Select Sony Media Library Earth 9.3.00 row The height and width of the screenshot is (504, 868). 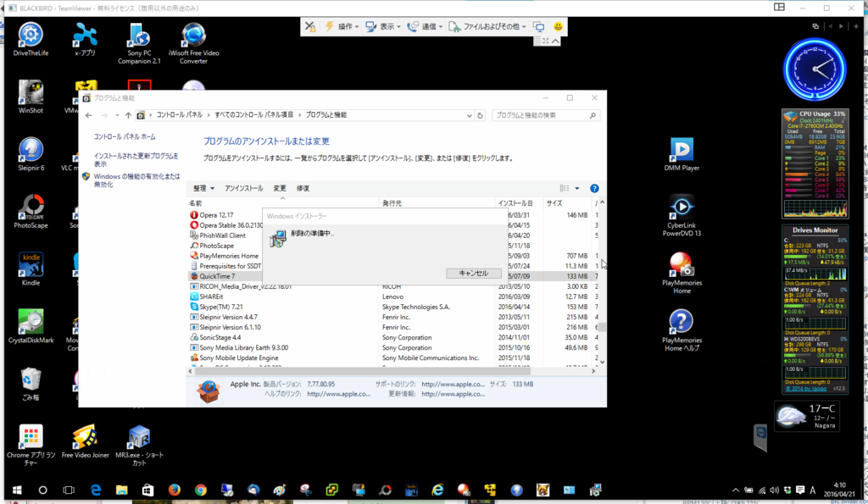[x=392, y=348]
